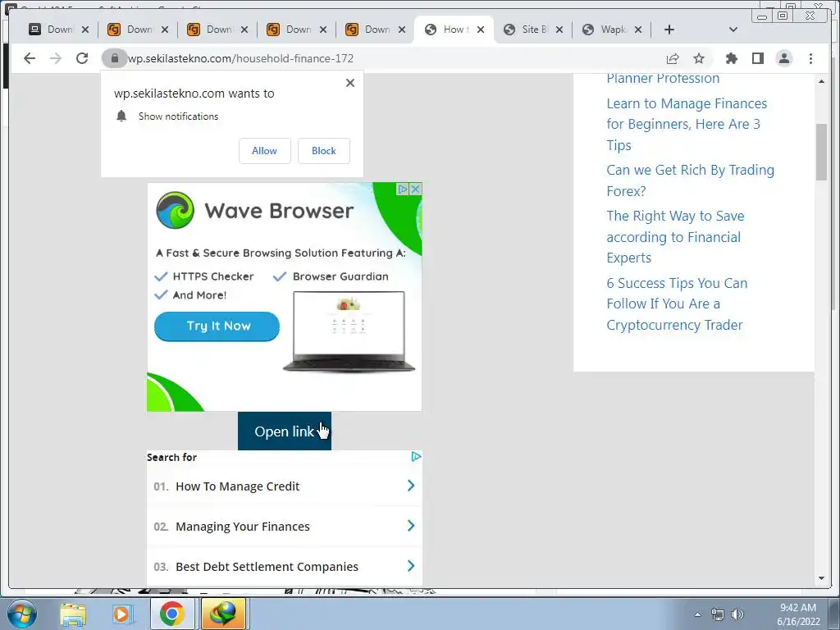Click the Internet Download Manager taskbar icon
This screenshot has height=630, width=840.
(223, 614)
